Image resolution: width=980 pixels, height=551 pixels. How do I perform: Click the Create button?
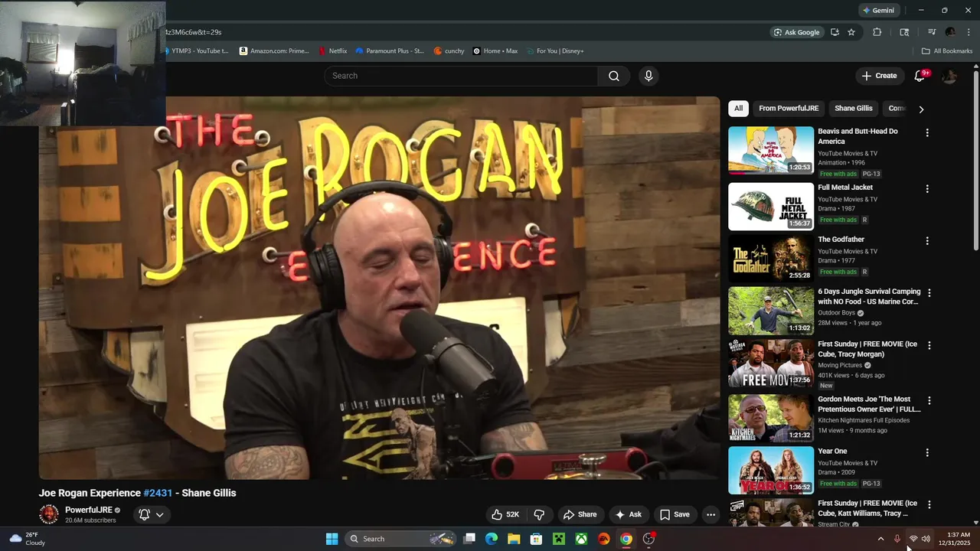(879, 76)
